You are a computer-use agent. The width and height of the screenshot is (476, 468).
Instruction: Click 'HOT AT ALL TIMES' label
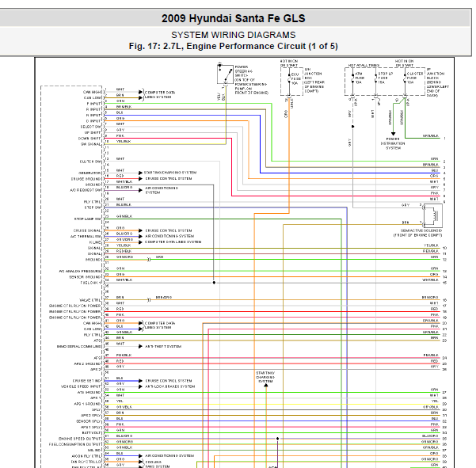(364, 65)
